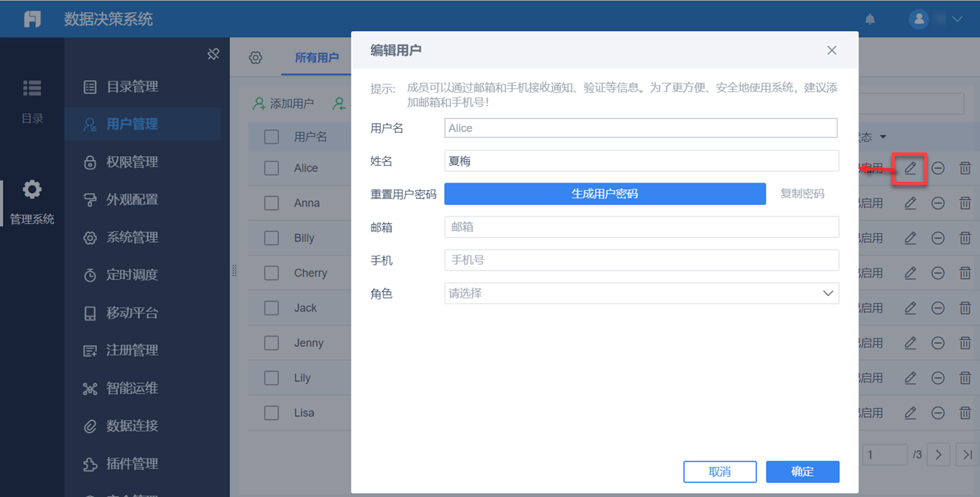This screenshot has width=980, height=497.
Task: Click the 目录 list icon in left rail
Action: (32, 88)
